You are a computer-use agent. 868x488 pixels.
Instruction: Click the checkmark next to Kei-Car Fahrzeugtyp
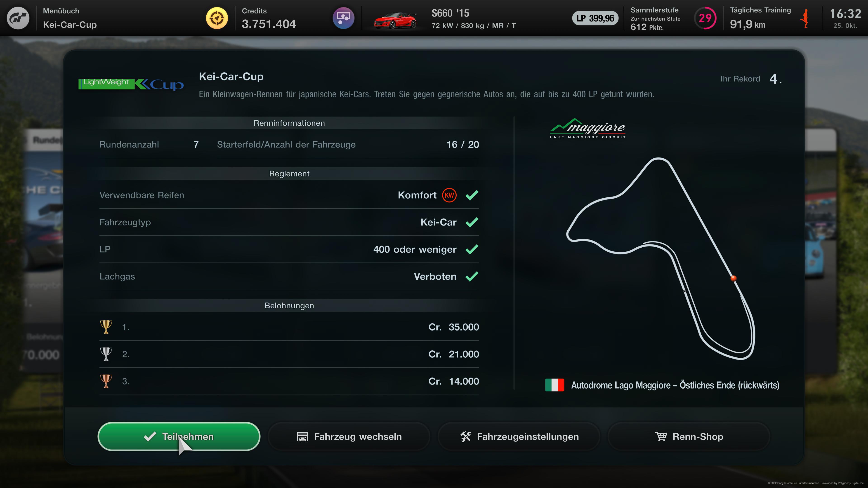472,222
